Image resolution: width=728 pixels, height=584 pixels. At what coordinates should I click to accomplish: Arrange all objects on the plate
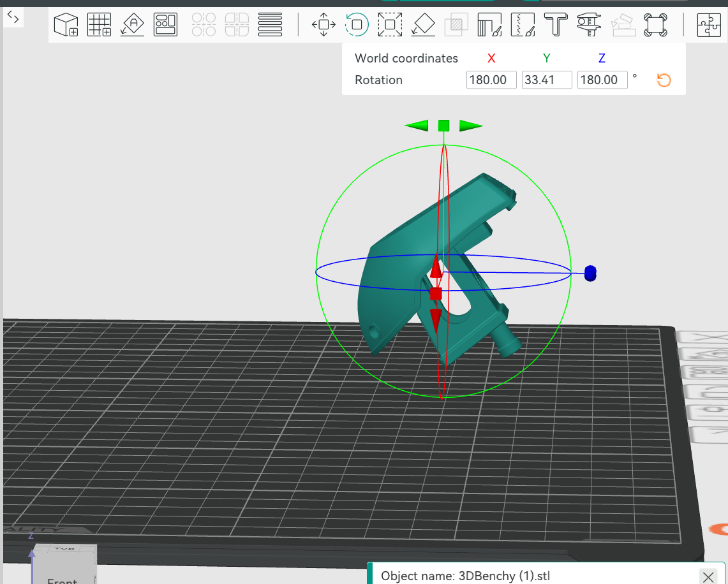(x=166, y=25)
